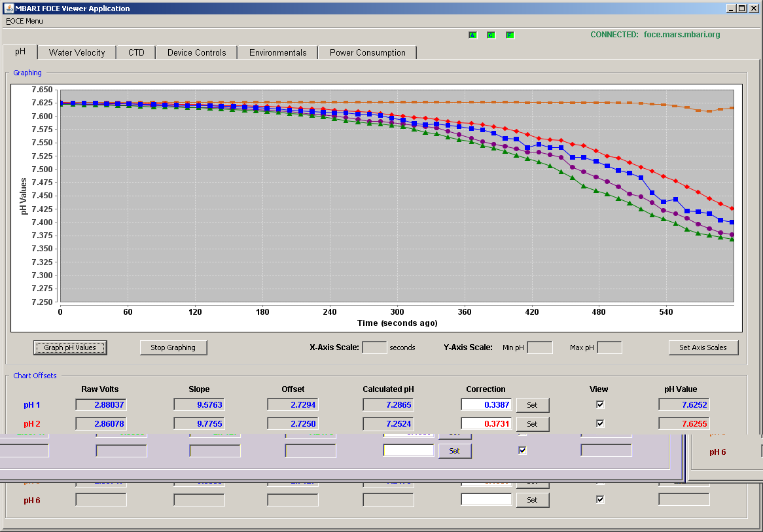Select the Device Controls tab
Screen dimensions: 763x532
(x=196, y=52)
